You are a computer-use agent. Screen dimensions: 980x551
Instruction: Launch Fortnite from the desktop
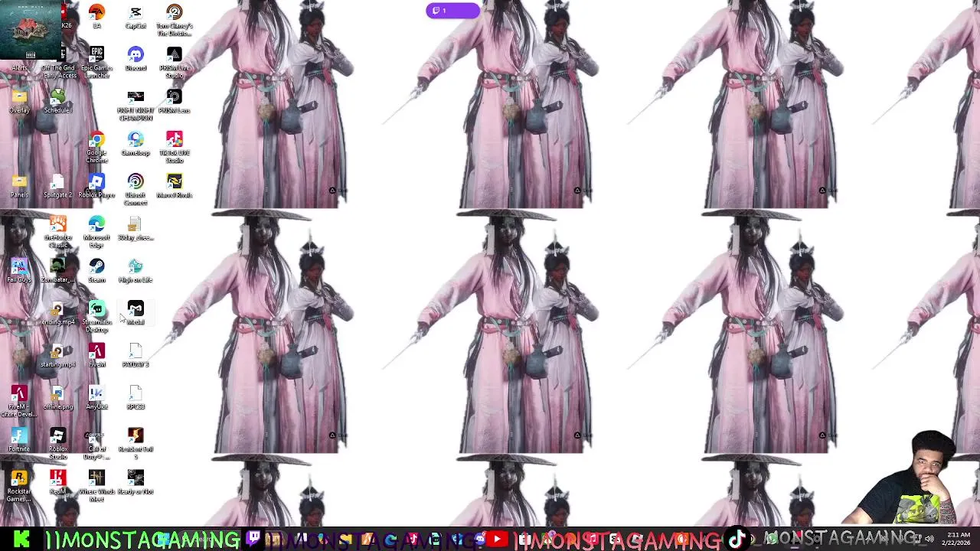click(x=19, y=440)
